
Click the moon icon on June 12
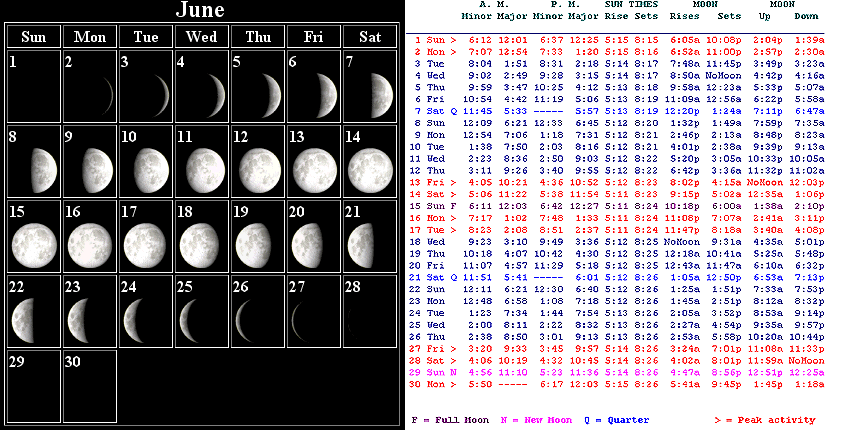tap(259, 167)
